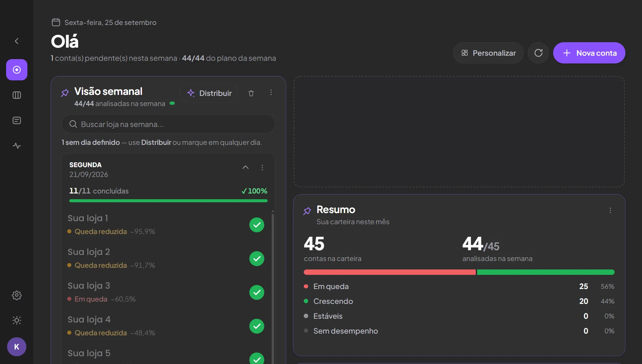Click the Personalizar button
642x364 pixels.
pos(488,53)
